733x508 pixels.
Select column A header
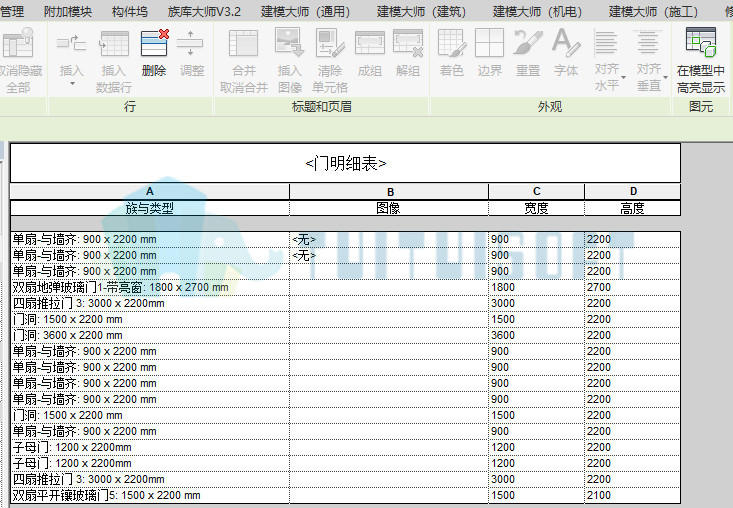click(150, 192)
